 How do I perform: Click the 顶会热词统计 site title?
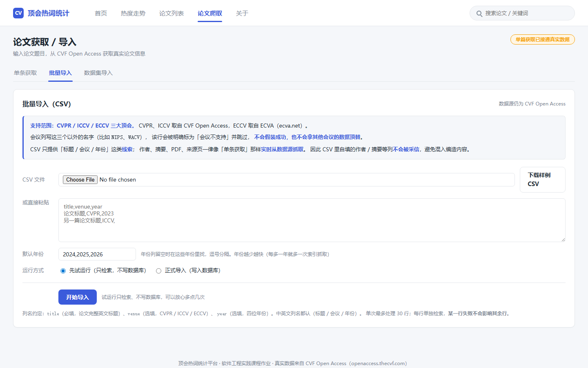point(49,13)
